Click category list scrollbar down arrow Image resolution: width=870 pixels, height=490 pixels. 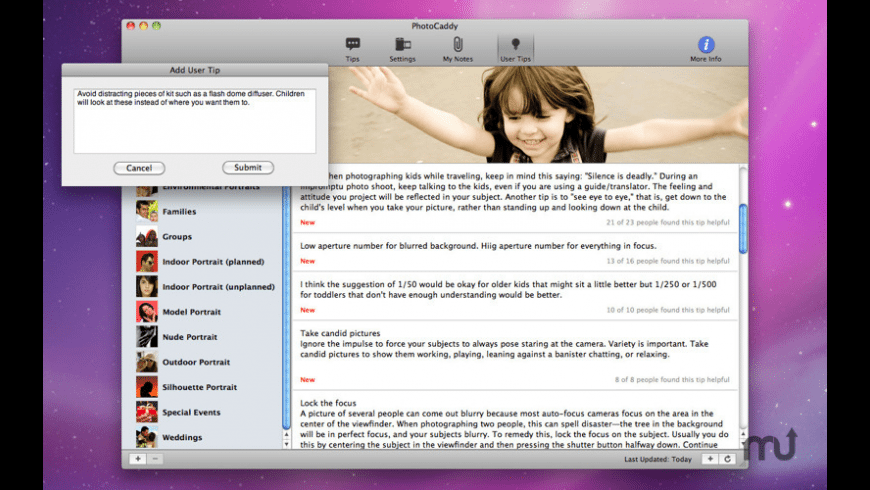(286, 444)
